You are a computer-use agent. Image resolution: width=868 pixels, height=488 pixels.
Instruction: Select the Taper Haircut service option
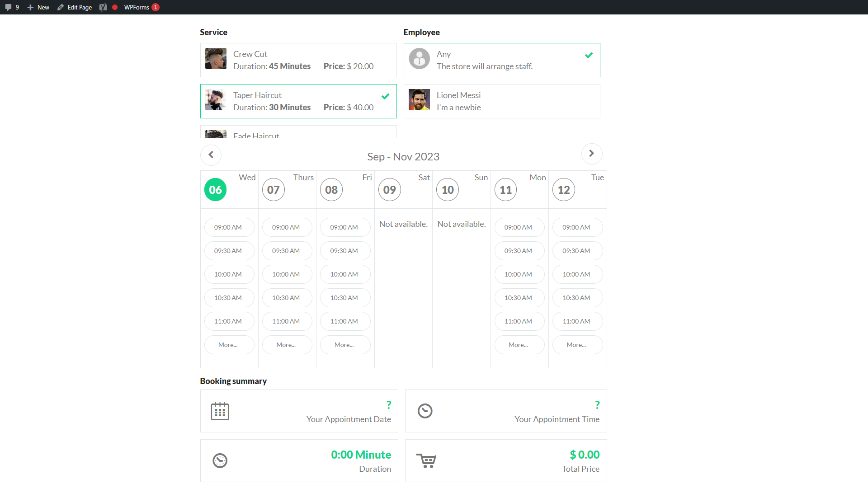click(x=298, y=101)
